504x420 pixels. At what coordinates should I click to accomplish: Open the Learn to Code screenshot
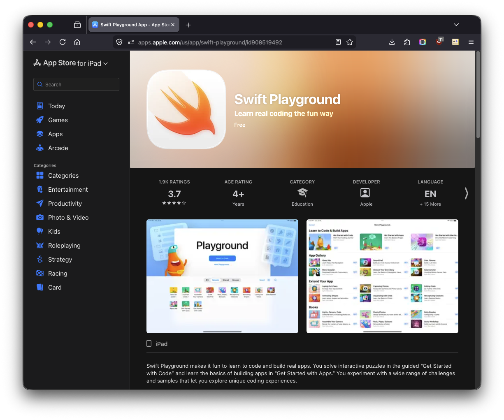(x=382, y=276)
